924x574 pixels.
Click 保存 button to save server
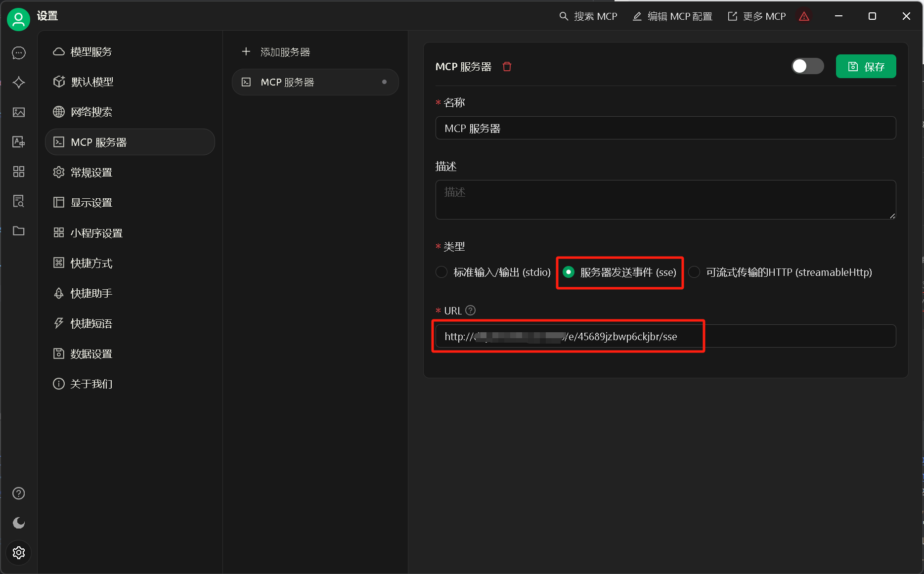click(x=866, y=66)
